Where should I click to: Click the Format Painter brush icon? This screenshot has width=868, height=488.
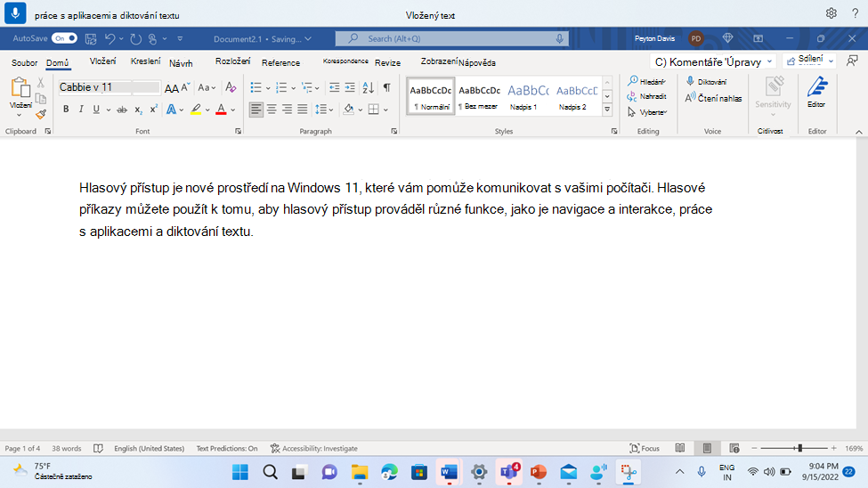tap(41, 114)
